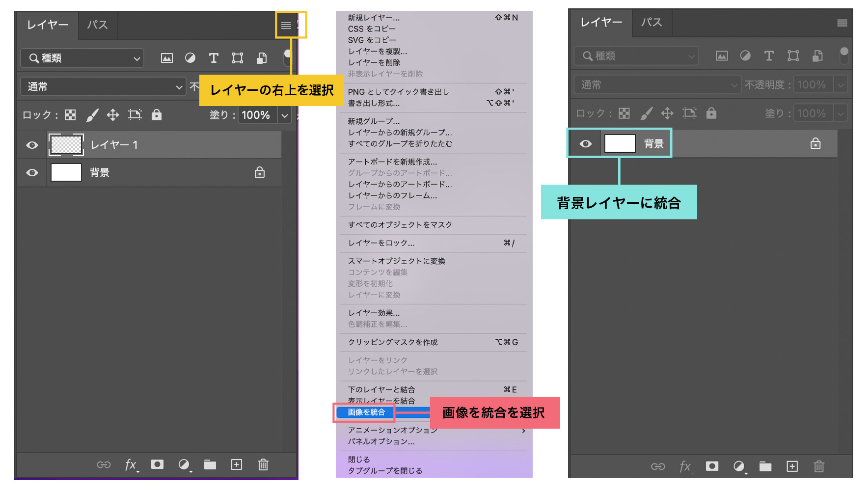This screenshot has width=868, height=491.
Task: Open 塗り dropdown arrow in right panel
Action: (x=841, y=113)
